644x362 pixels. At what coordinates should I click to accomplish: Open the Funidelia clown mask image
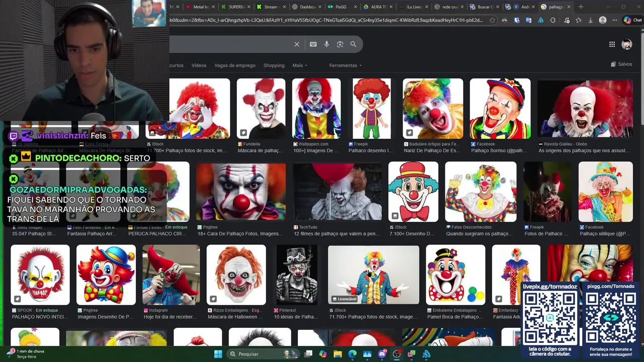click(261, 109)
